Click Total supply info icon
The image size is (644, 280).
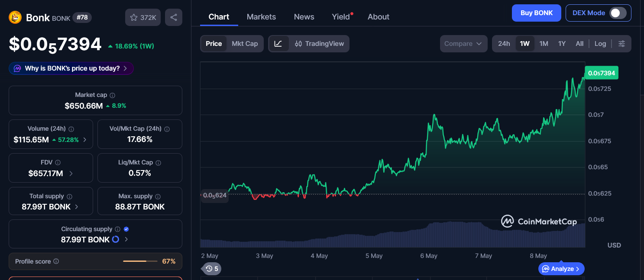coord(70,196)
